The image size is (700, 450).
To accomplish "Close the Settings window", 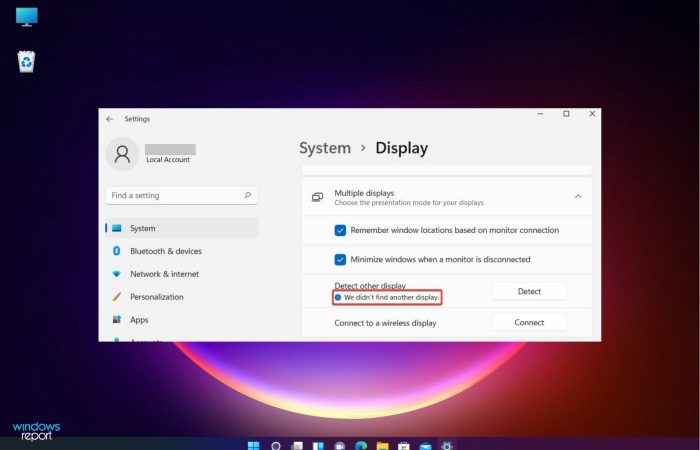I will click(x=592, y=114).
